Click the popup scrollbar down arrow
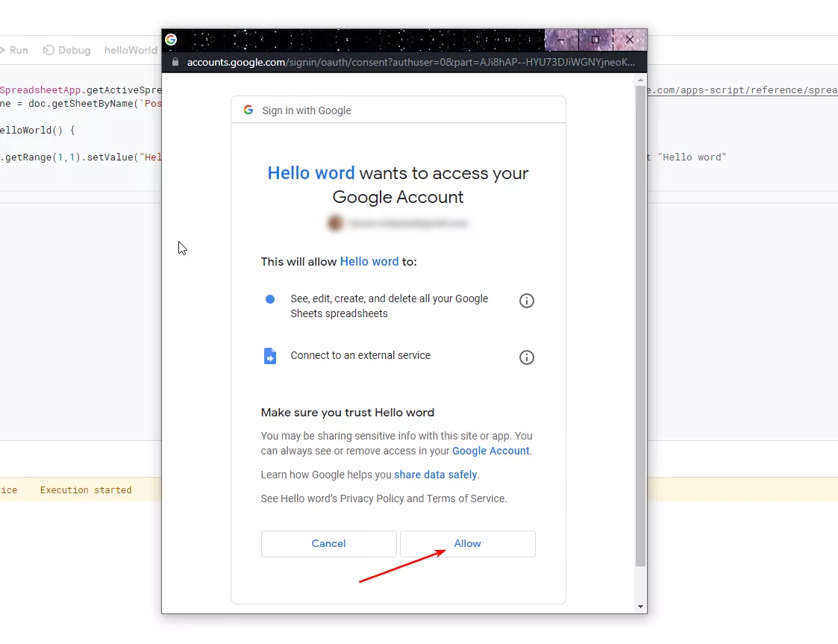Image resolution: width=838 pixels, height=644 pixels. [640, 607]
